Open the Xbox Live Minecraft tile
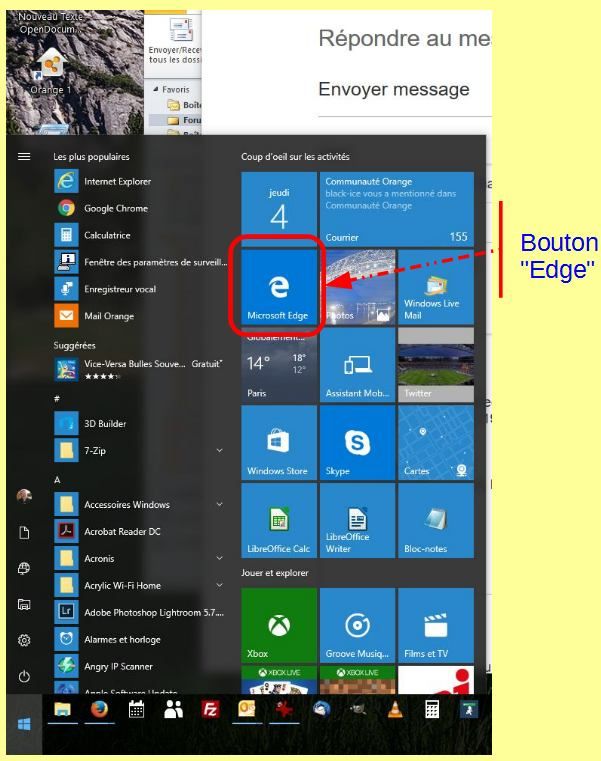Screen dimensions: 601x761 point(357,679)
